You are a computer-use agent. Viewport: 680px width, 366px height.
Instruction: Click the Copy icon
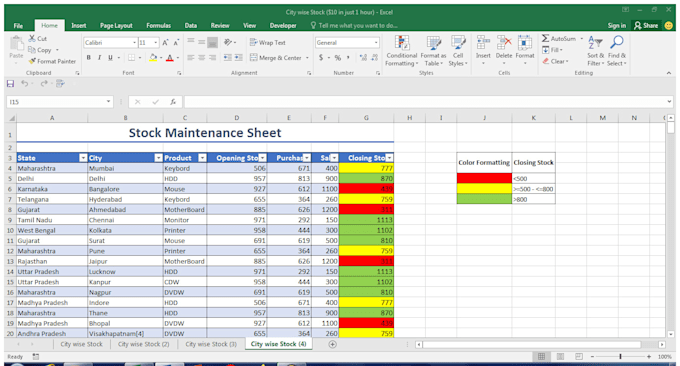[32, 50]
